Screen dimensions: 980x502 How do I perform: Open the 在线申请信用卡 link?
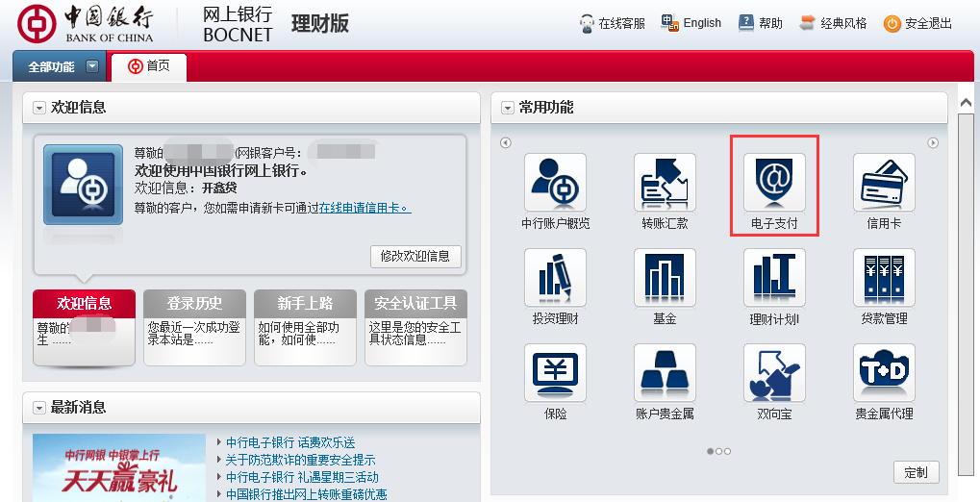[364, 207]
